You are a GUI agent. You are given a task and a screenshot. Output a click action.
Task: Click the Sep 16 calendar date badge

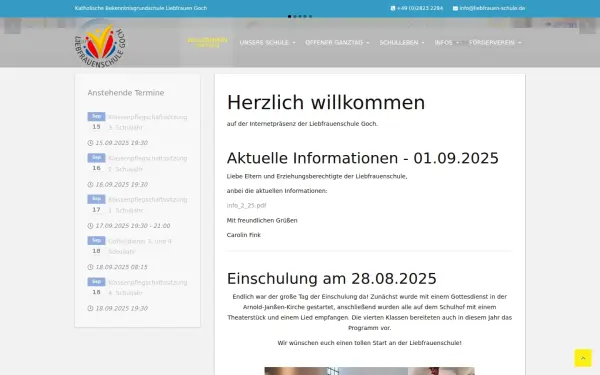pyautogui.click(x=96, y=163)
